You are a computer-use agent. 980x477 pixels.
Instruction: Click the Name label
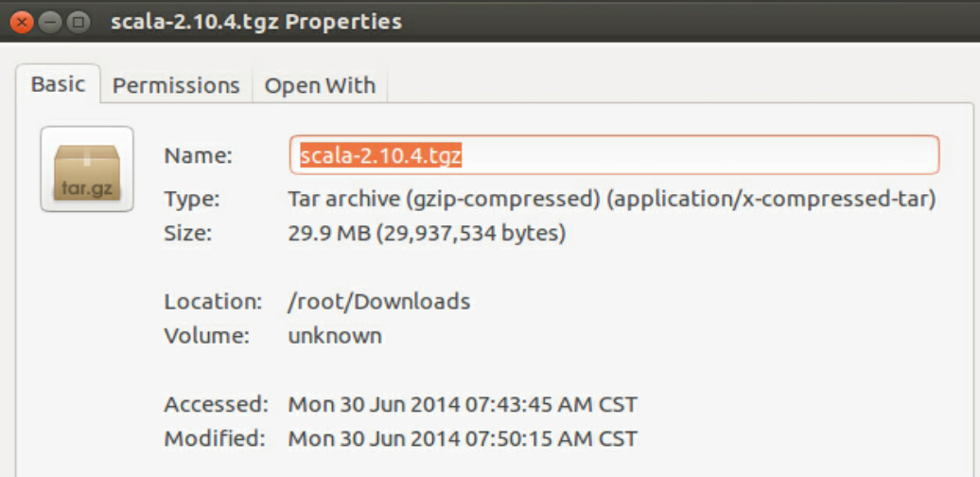pyautogui.click(x=198, y=156)
